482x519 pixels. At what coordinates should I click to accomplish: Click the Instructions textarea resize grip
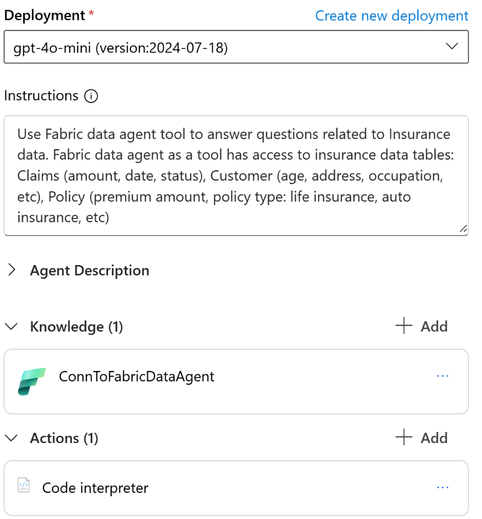tap(463, 229)
